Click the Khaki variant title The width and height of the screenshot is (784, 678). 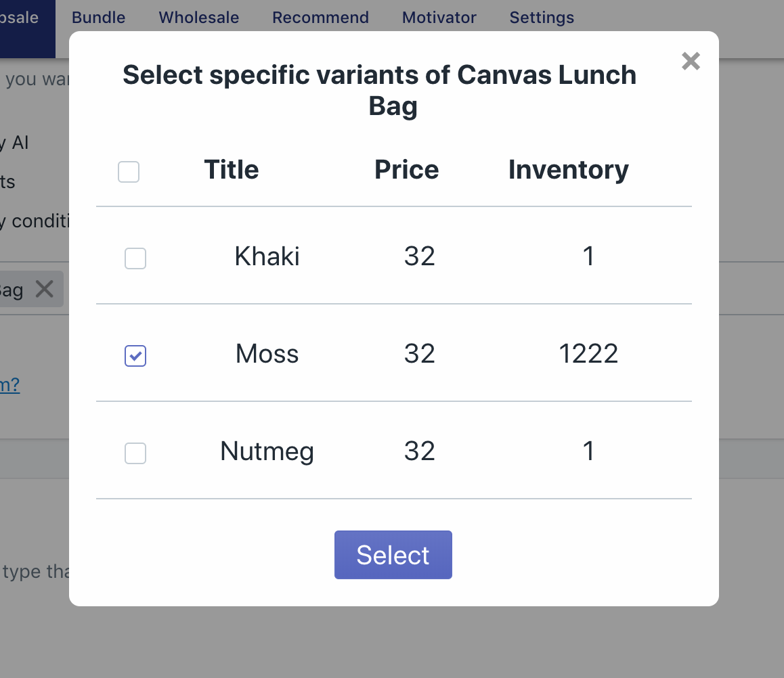coord(267,257)
